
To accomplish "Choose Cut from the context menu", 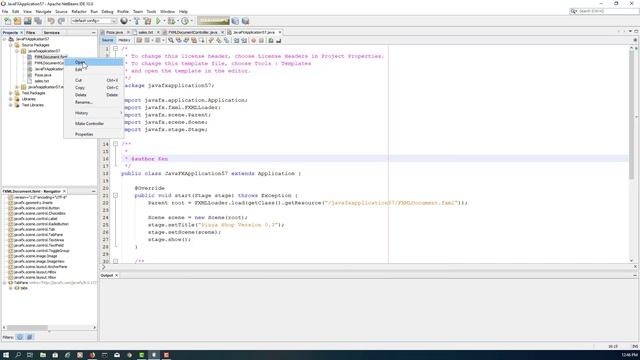I will 93,80.
